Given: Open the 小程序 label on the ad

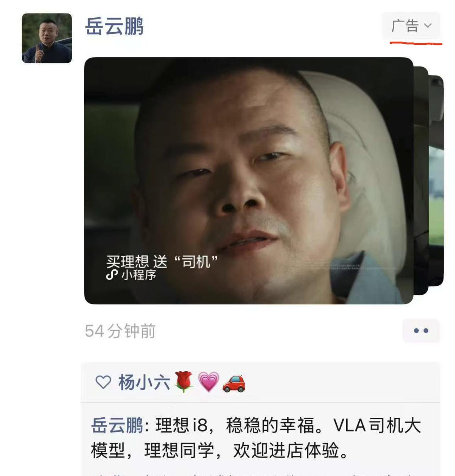Looking at the screenshot, I should pos(139,275).
